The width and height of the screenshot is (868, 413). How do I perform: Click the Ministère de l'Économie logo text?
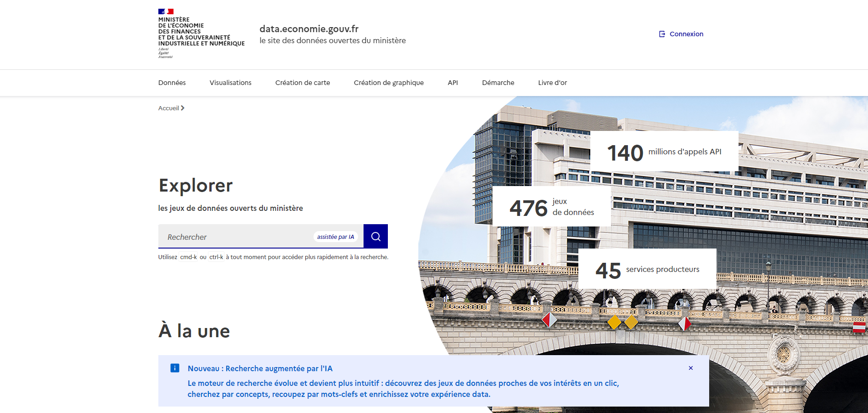(202, 32)
